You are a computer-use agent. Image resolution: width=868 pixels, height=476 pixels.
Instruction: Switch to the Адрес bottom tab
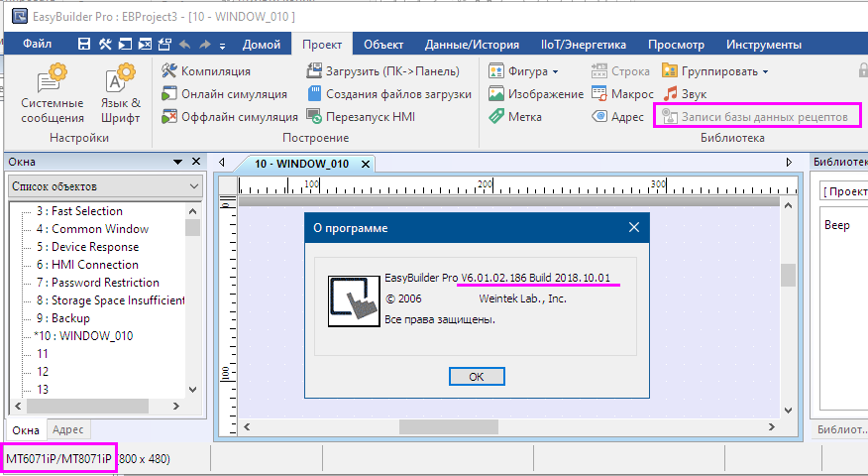(68, 429)
